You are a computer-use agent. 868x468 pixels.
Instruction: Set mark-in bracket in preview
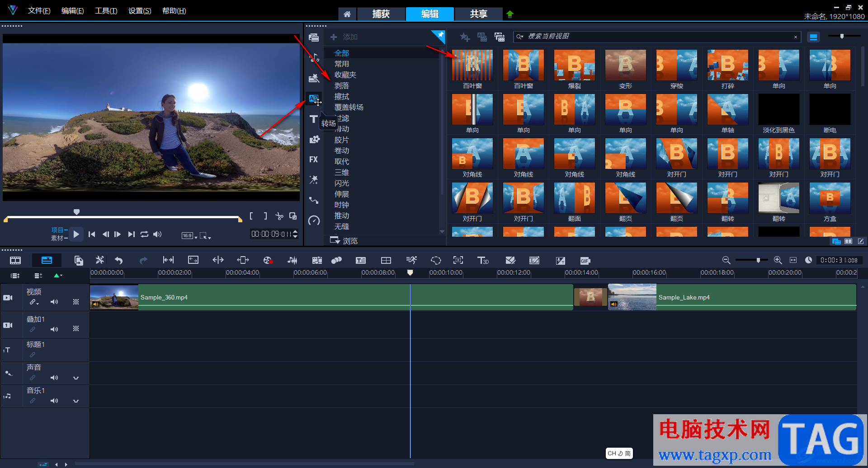251,216
